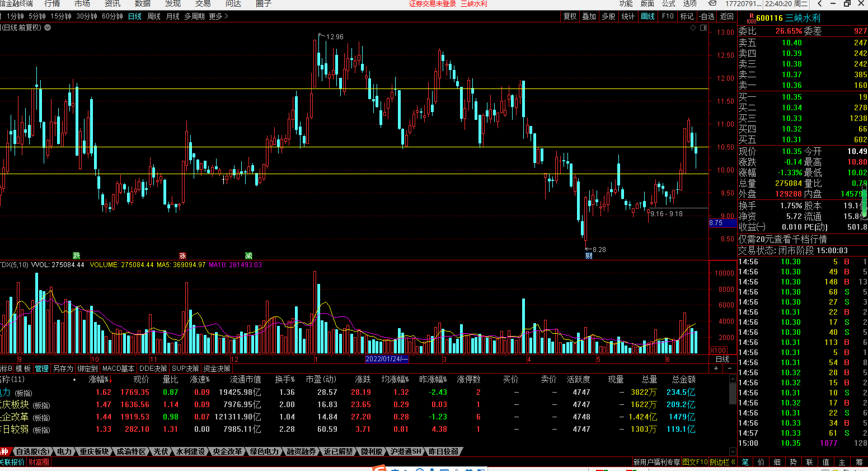The width and height of the screenshot is (868, 471).
Task: Click the 管理 indicator management tab
Action: [42, 369]
